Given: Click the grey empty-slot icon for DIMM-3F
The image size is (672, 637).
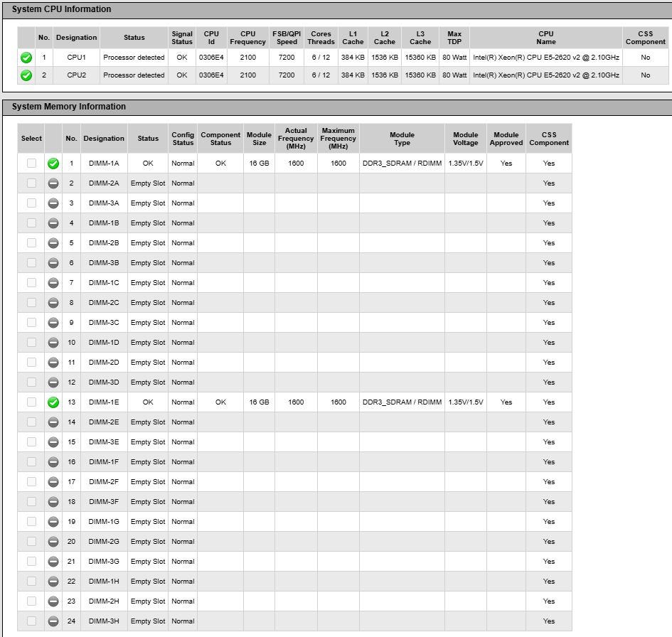Looking at the screenshot, I should [53, 502].
